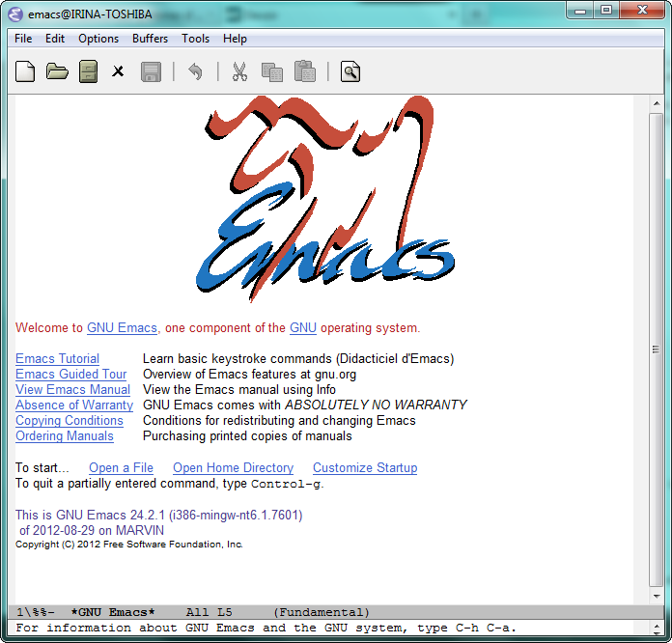Click View Emacs Manual link

tap(72, 390)
